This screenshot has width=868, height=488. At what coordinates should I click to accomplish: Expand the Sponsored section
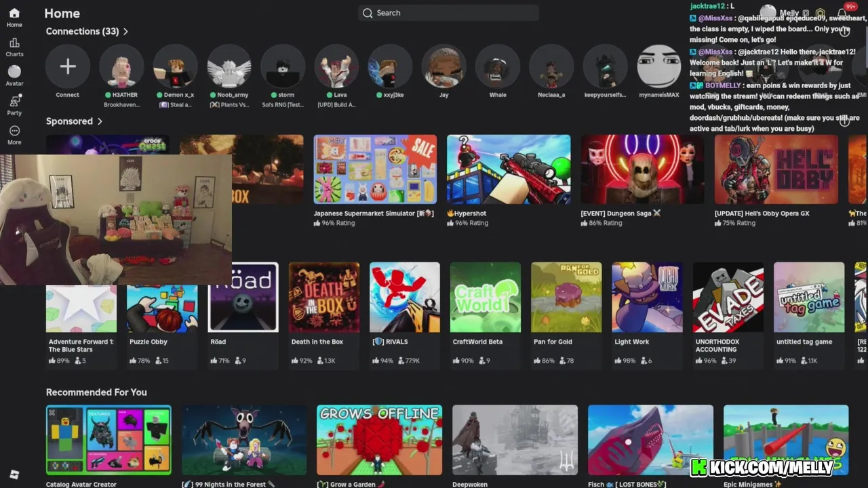click(74, 121)
